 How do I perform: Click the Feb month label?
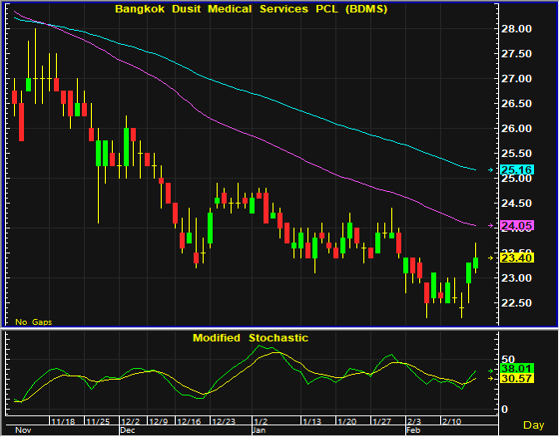pyautogui.click(x=413, y=430)
